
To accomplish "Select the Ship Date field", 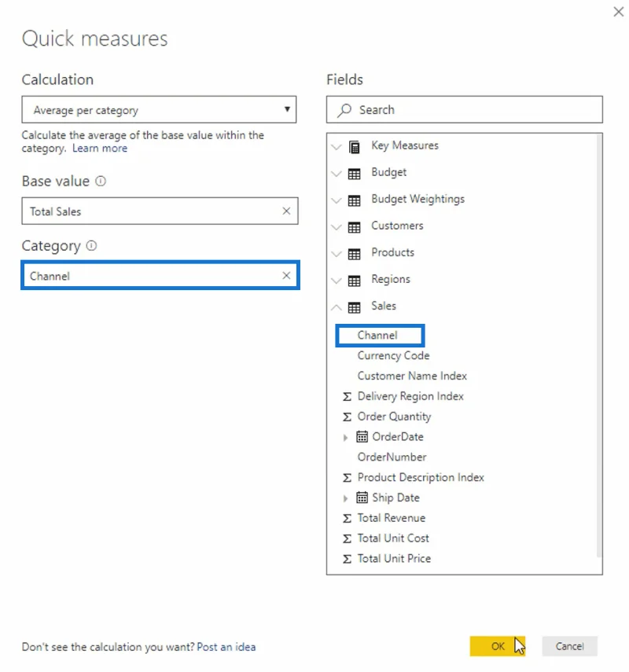I will coord(395,498).
